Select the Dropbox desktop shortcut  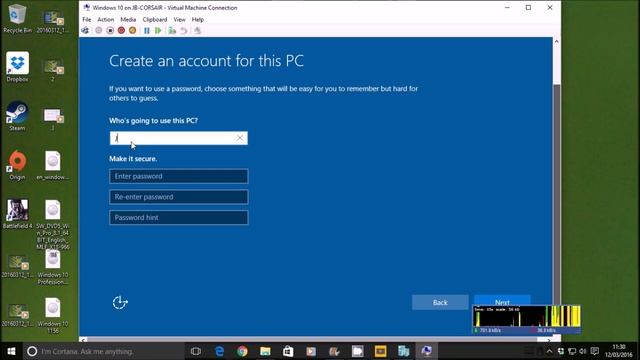click(x=17, y=67)
